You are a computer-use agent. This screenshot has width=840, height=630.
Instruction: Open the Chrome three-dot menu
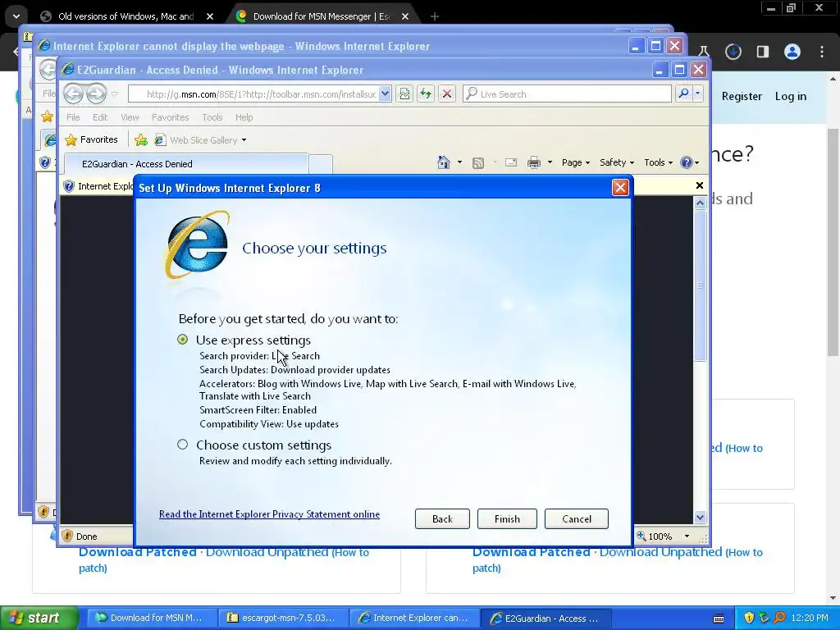[x=822, y=52]
